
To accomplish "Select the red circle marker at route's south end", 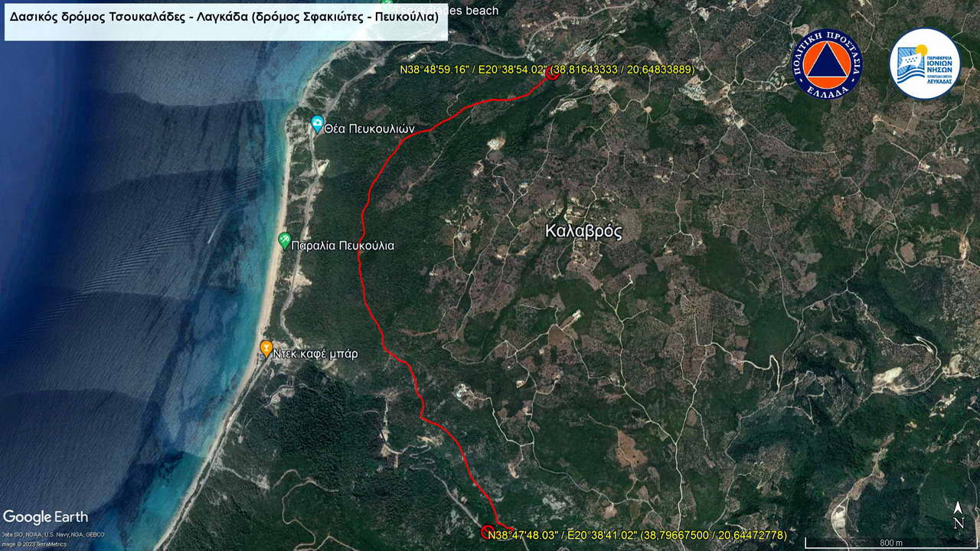I will pyautogui.click(x=486, y=532).
